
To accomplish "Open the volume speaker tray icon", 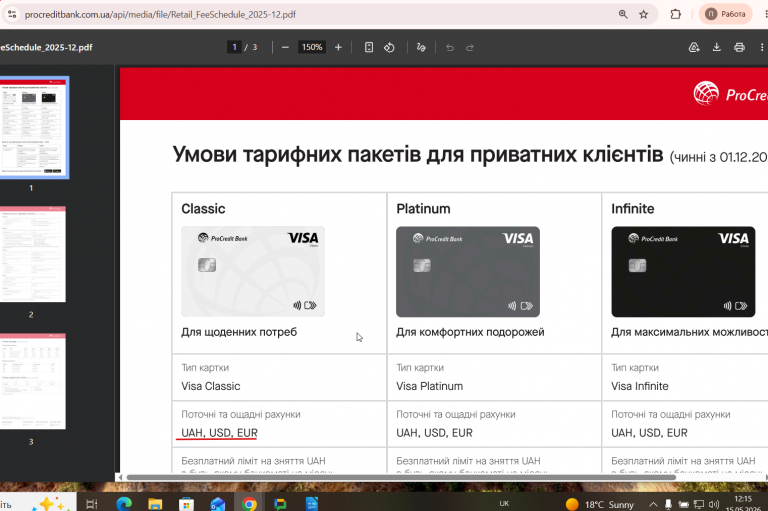I will coord(714,504).
